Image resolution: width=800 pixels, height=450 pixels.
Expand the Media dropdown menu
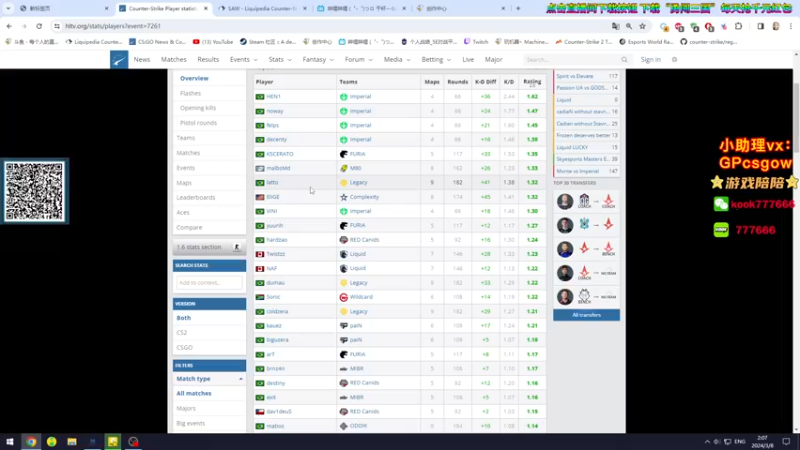tap(397, 60)
